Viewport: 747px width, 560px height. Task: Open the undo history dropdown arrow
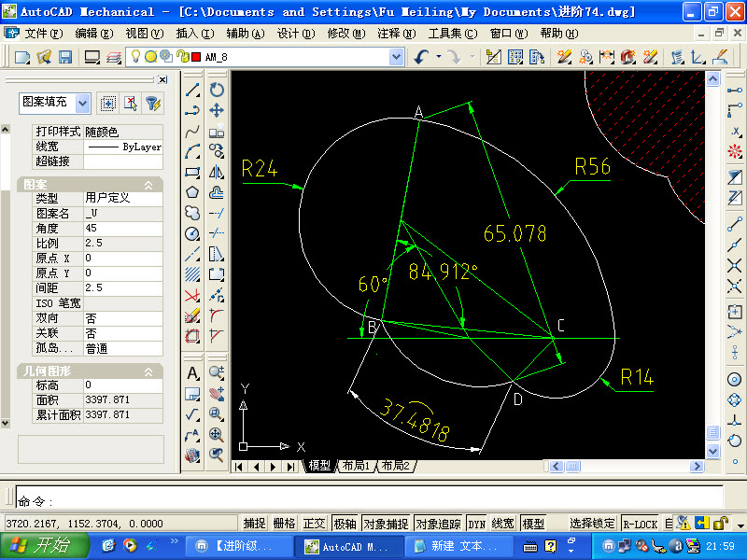coord(438,57)
